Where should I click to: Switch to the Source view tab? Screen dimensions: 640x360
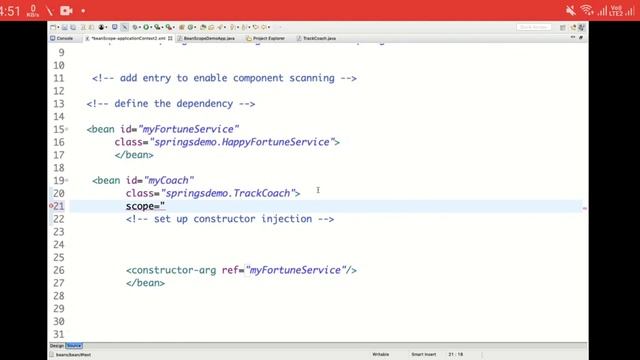(74, 346)
